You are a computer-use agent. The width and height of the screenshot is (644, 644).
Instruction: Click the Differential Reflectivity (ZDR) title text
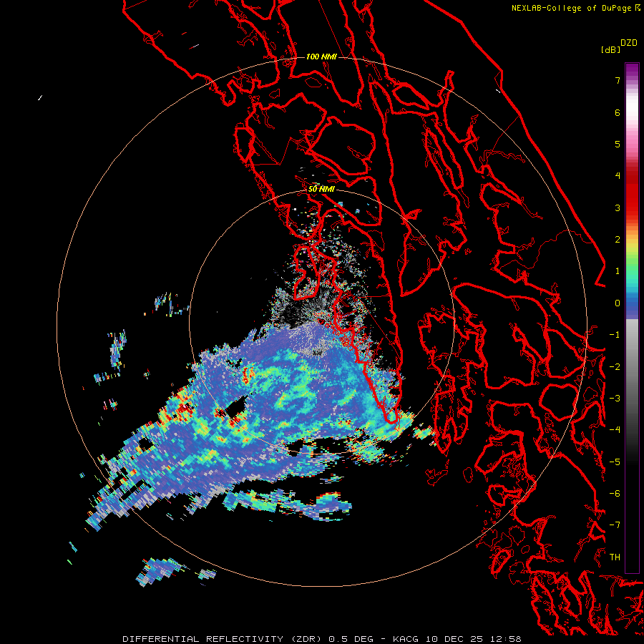tap(224, 639)
